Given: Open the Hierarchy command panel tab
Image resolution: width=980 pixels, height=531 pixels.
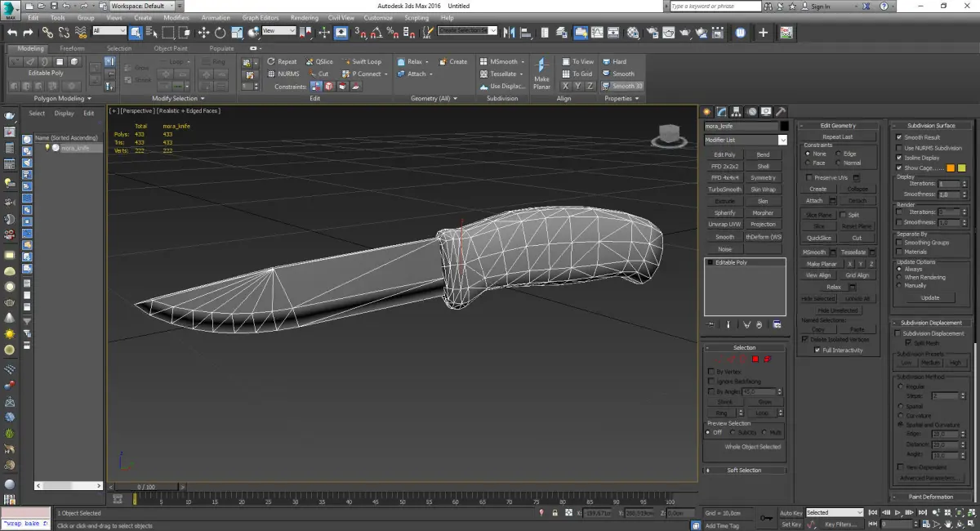Looking at the screenshot, I should [x=737, y=112].
